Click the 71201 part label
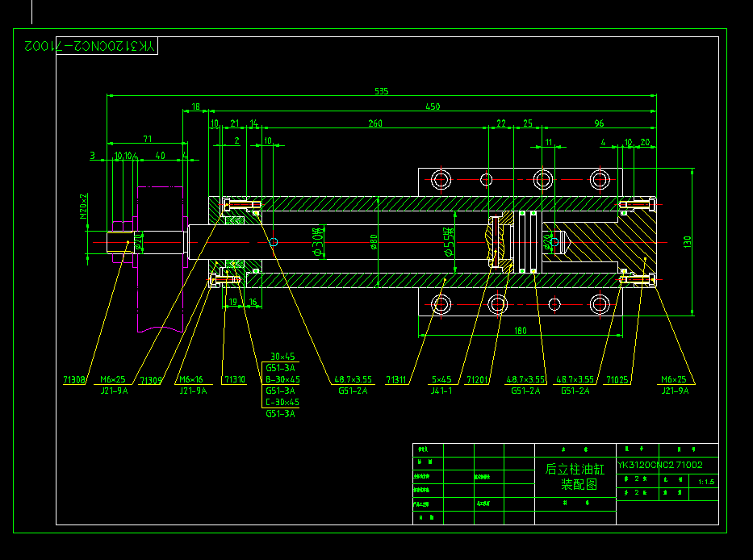 coord(478,379)
